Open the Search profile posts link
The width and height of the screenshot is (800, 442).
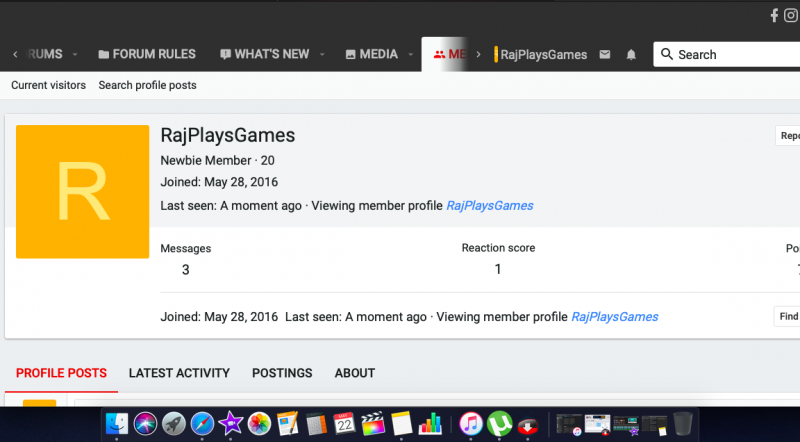pyautogui.click(x=147, y=85)
